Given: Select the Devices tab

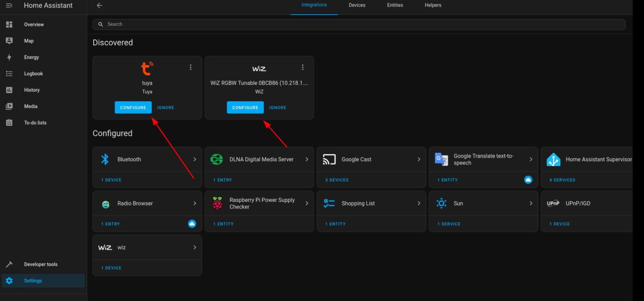Looking at the screenshot, I should point(356,5).
